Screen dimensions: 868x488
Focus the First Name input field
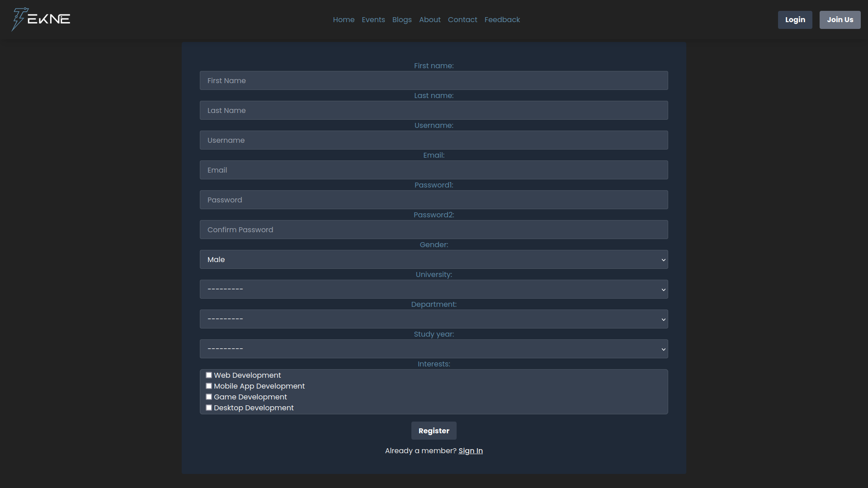point(434,80)
